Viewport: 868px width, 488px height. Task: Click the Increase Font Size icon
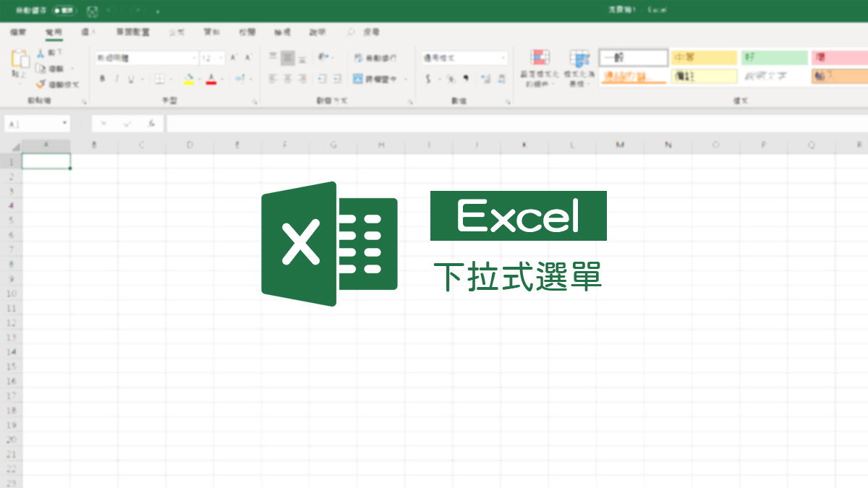click(x=233, y=56)
